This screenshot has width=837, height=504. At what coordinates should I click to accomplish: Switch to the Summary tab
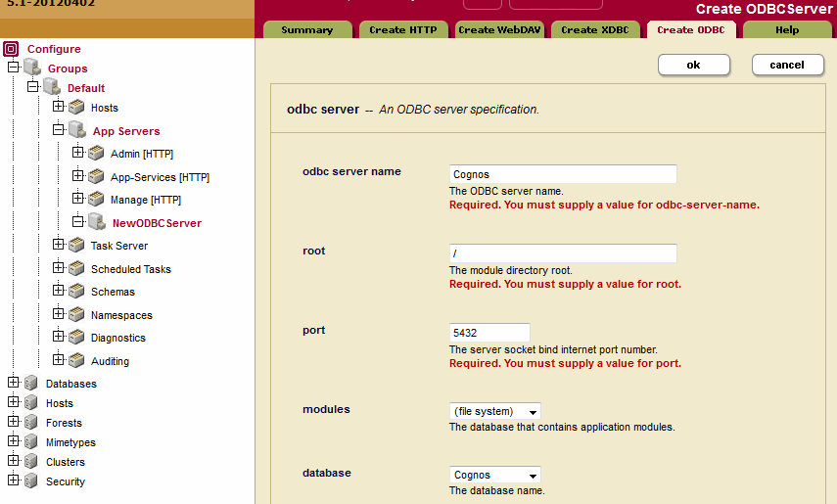(306, 30)
